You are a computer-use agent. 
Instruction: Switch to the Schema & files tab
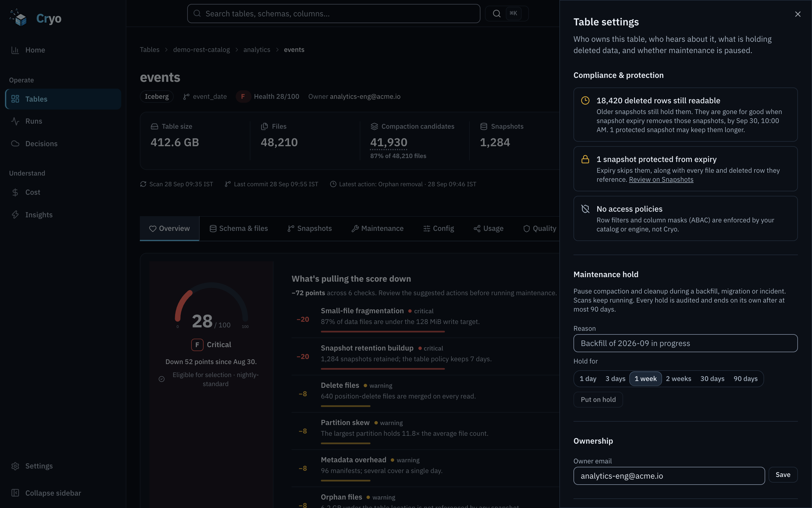tap(239, 229)
